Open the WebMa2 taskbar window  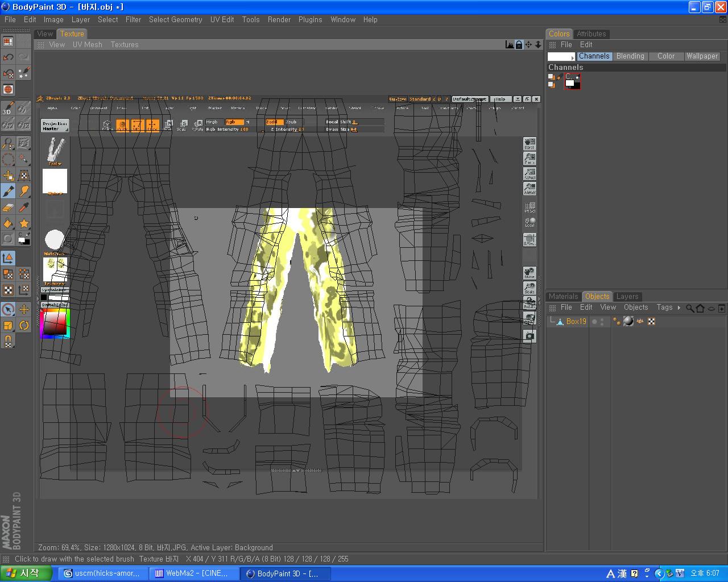[193, 573]
